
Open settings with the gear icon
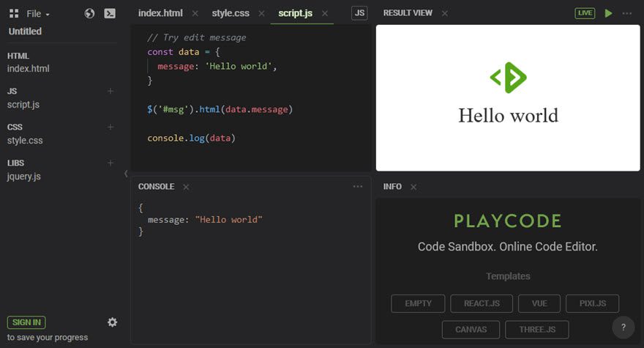tap(112, 322)
